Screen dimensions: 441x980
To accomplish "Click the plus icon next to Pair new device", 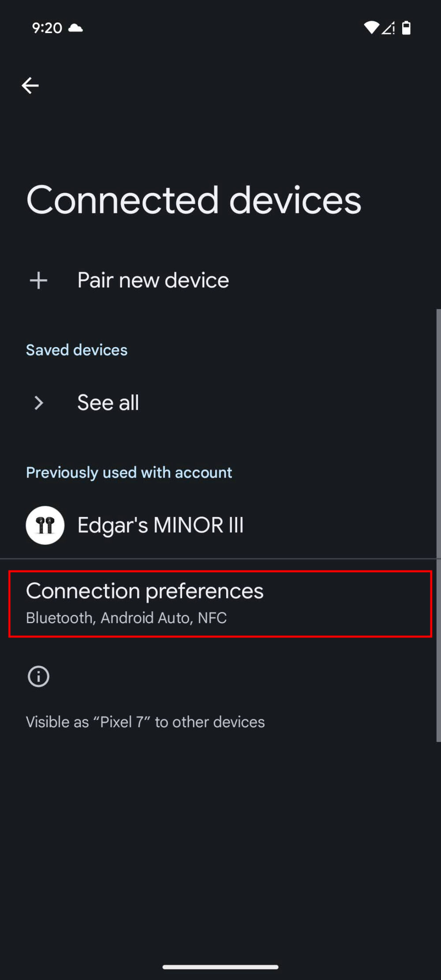I will pyautogui.click(x=38, y=280).
